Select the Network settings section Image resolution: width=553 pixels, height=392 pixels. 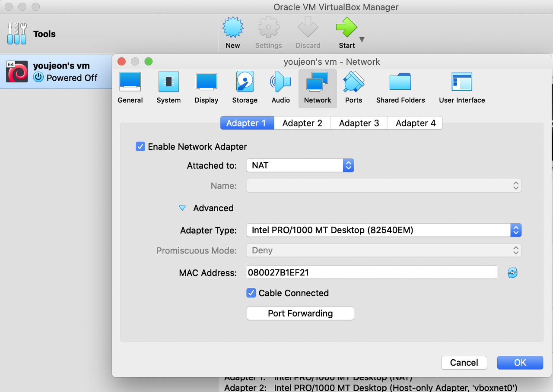(x=318, y=88)
